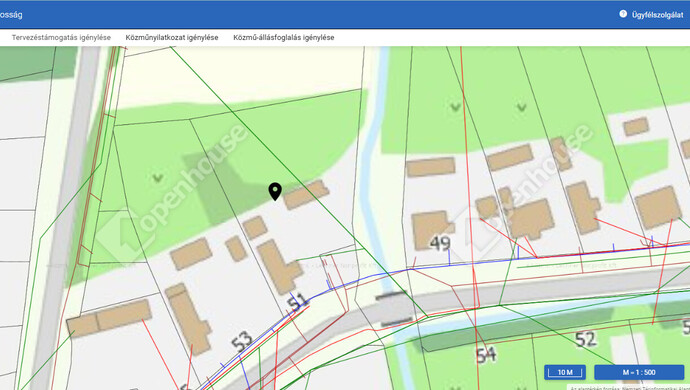Click parcel number 54 label on map
Image resolution: width=690 pixels, height=390 pixels.
(x=486, y=355)
